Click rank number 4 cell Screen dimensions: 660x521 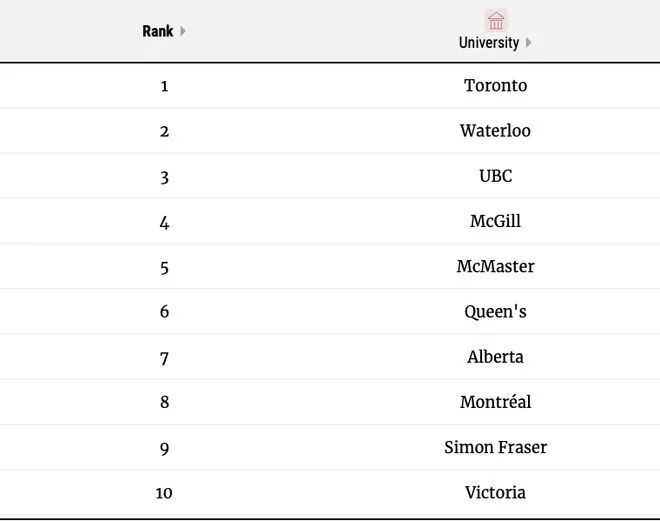(164, 222)
